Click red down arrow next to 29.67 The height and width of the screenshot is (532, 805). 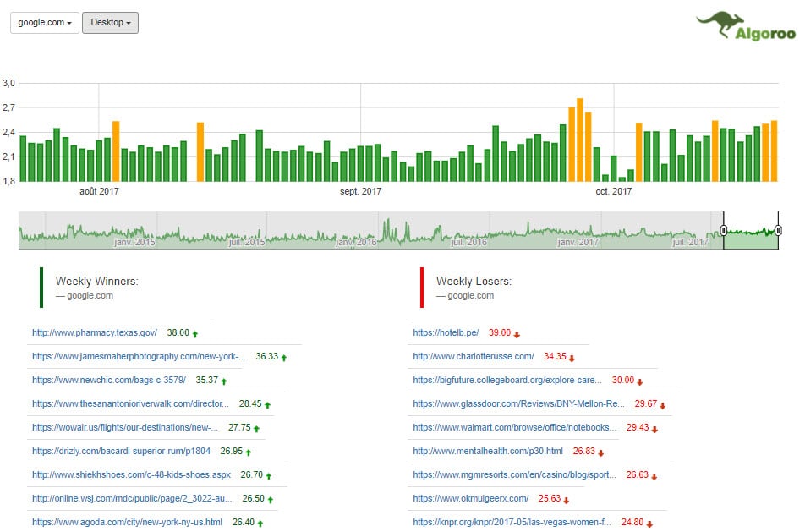point(663,405)
